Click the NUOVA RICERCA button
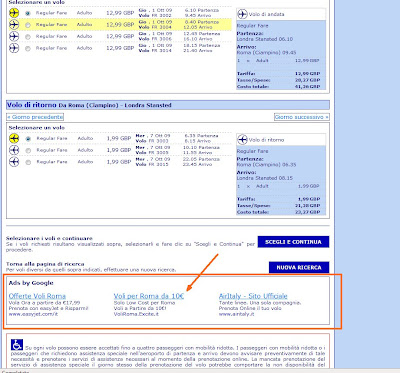The image size is (400, 373). (299, 267)
